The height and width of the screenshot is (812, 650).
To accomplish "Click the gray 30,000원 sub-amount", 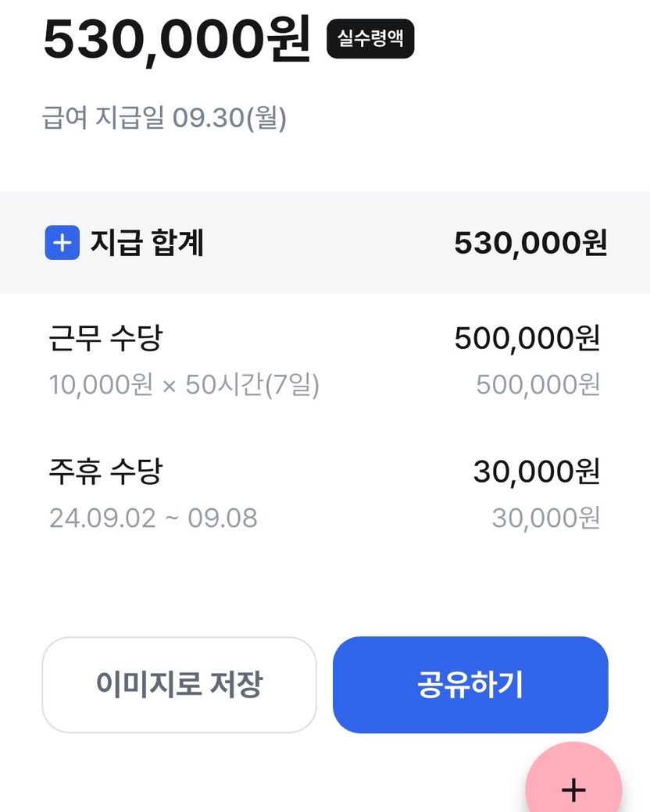I will (546, 517).
